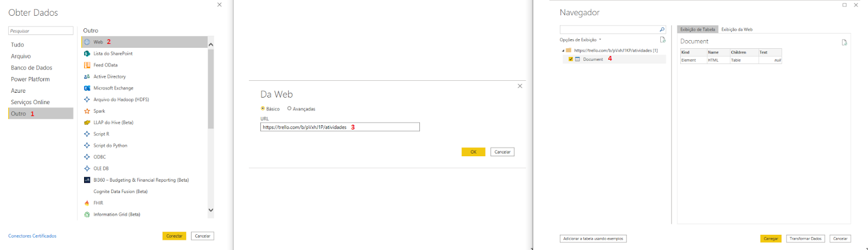Switch to Exibição da Web tab

point(737,29)
